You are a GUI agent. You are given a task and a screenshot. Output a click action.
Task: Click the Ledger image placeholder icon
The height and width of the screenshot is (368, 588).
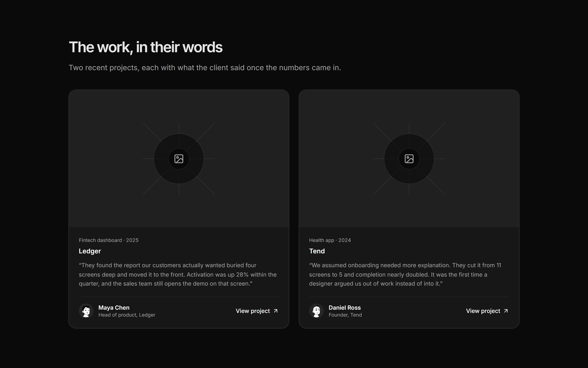click(179, 159)
